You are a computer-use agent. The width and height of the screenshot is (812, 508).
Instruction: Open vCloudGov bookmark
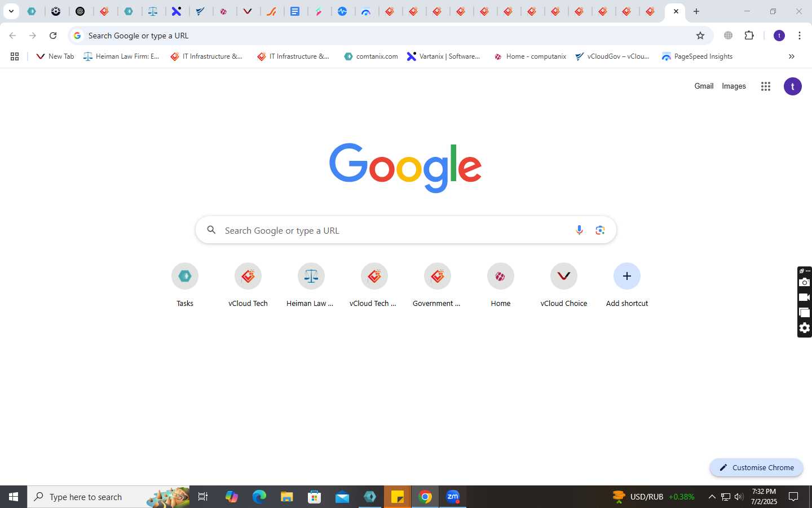coord(613,56)
